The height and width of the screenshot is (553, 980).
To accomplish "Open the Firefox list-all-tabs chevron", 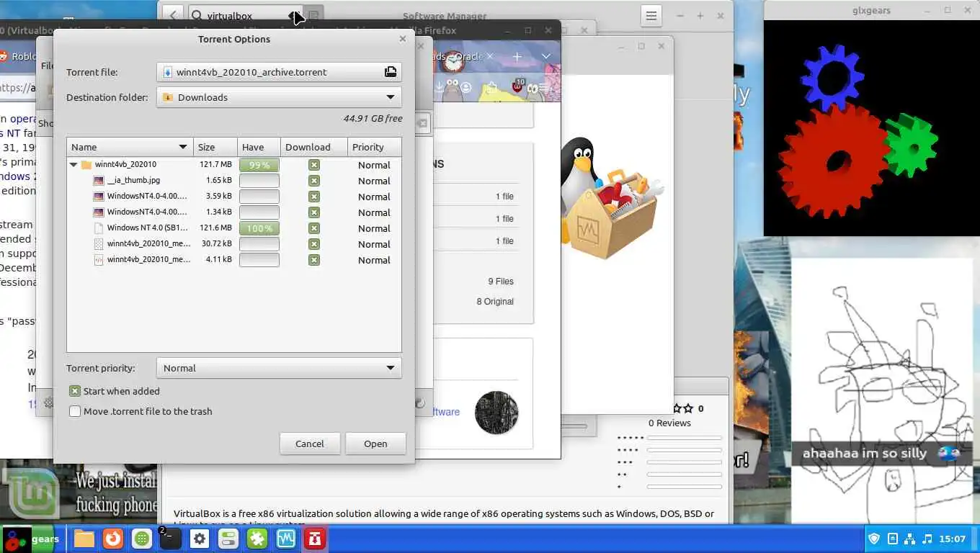I will (545, 56).
